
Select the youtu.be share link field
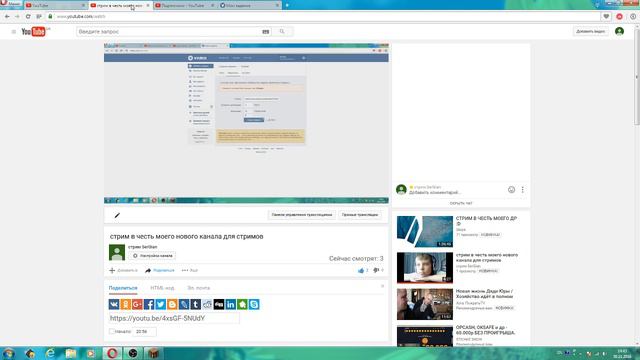(174, 318)
